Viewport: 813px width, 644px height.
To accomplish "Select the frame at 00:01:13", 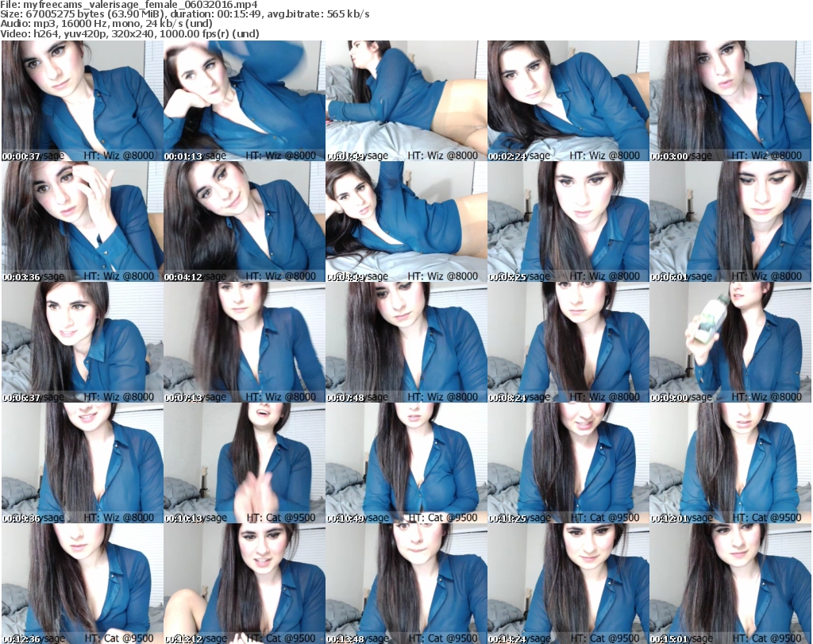I will point(244,101).
